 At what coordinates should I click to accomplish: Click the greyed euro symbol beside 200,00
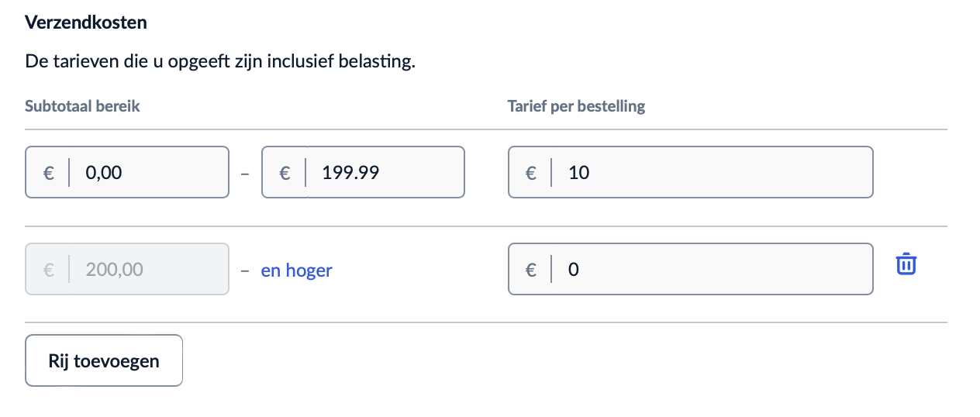pyautogui.click(x=47, y=270)
